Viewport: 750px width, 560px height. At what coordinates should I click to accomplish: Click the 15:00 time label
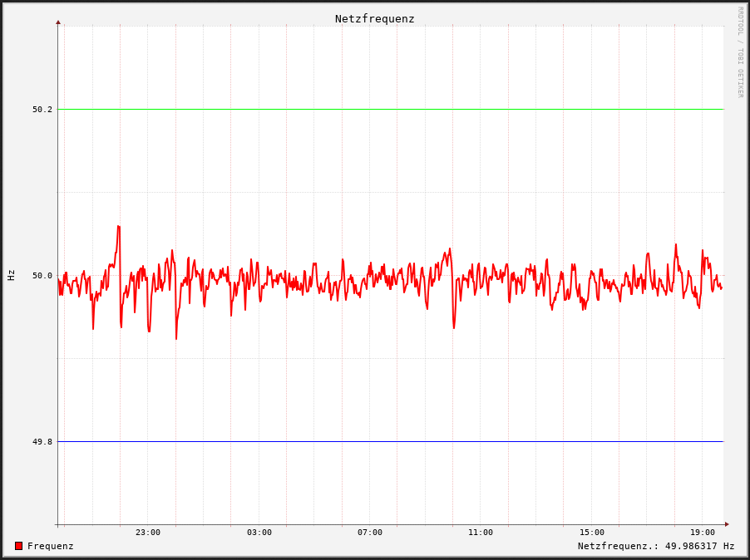pos(592,533)
